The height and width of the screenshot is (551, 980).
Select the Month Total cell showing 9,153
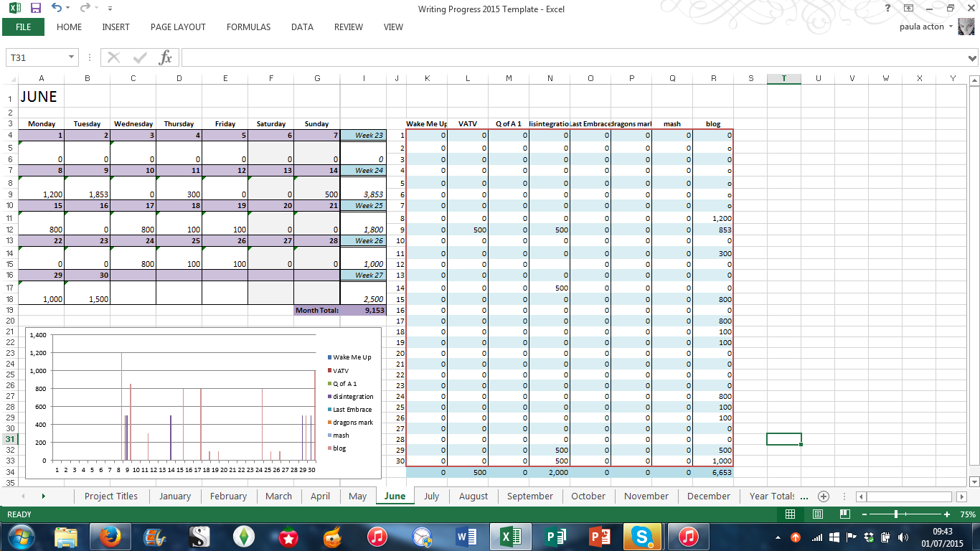pos(364,311)
